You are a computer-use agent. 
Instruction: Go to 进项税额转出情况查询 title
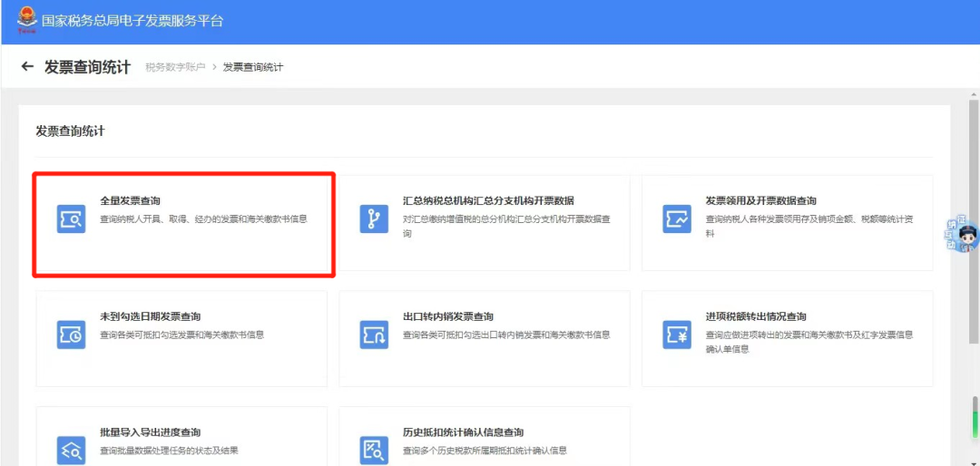point(755,316)
